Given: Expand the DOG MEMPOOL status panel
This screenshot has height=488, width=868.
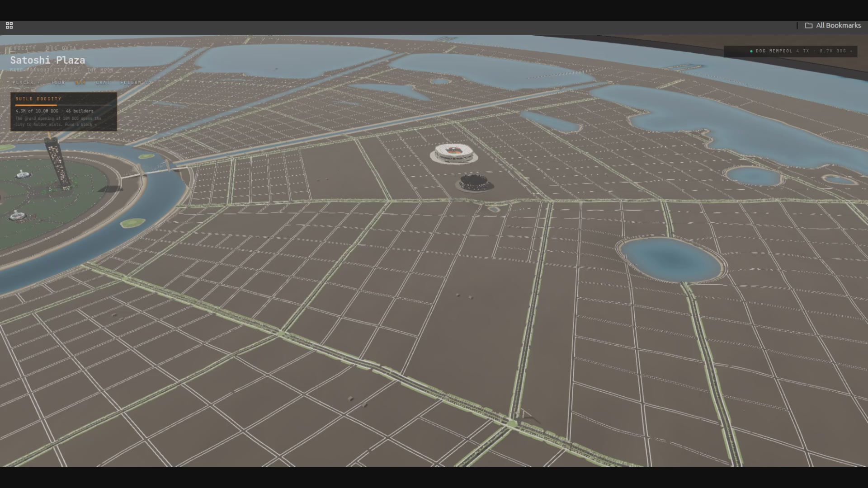Looking at the screenshot, I should tap(790, 51).
